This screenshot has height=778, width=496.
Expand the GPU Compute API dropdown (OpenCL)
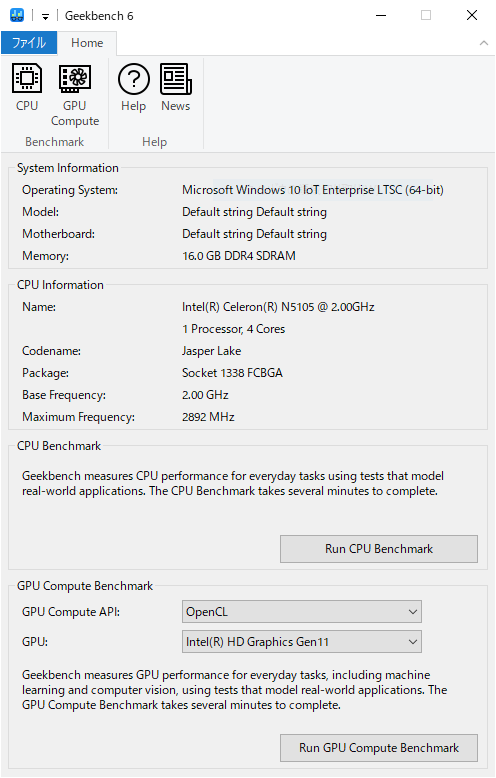tap(302, 612)
